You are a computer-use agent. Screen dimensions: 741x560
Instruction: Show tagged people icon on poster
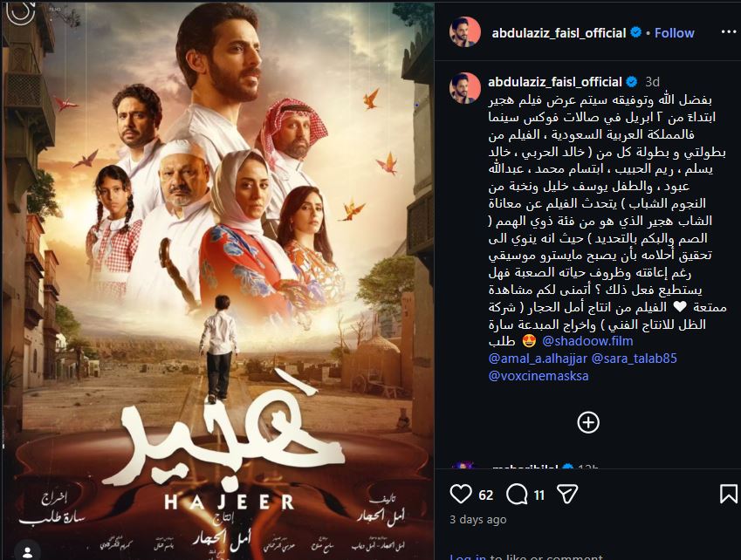27,551
